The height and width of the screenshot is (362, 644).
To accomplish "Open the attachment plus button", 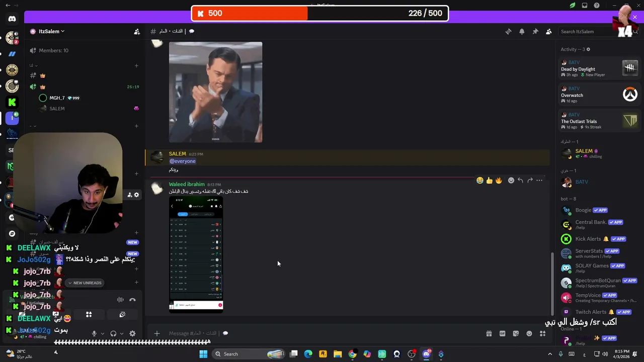I will pyautogui.click(x=157, y=333).
